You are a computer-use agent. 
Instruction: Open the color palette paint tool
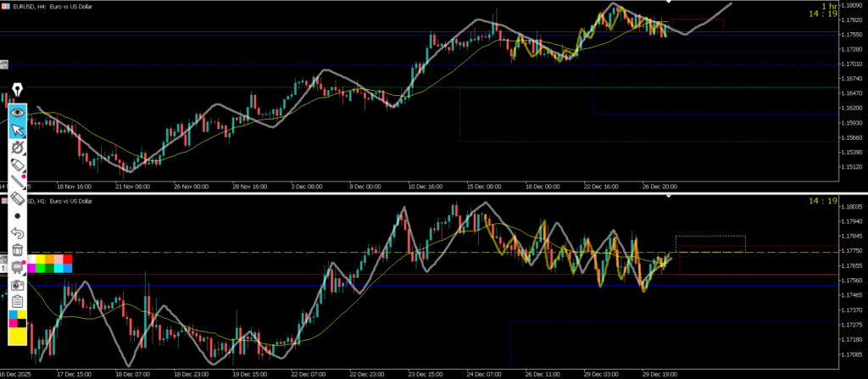point(18,267)
